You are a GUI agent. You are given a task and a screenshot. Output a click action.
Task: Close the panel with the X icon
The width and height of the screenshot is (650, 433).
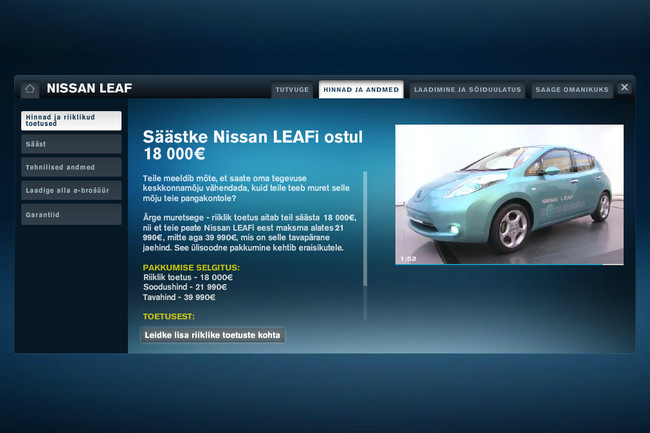pos(624,88)
